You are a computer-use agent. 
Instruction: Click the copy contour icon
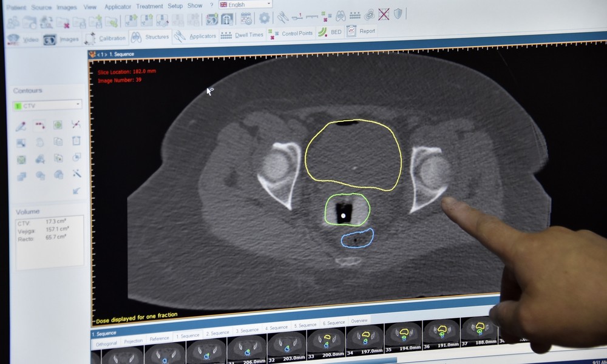tap(58, 141)
